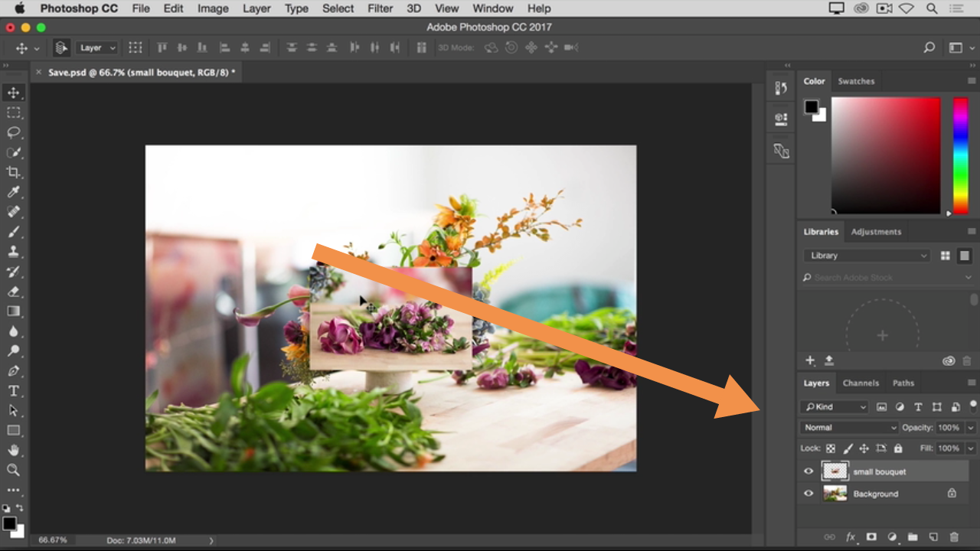
Task: Toggle Auto-Select in the options bar
Action: click(x=61, y=47)
